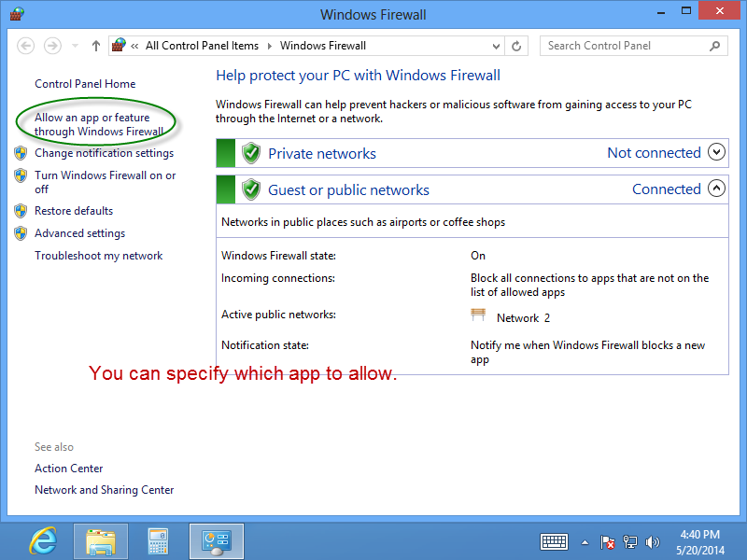Open the touch keyboard from taskbar
Viewport: 747px width, 560px height.
click(x=554, y=542)
